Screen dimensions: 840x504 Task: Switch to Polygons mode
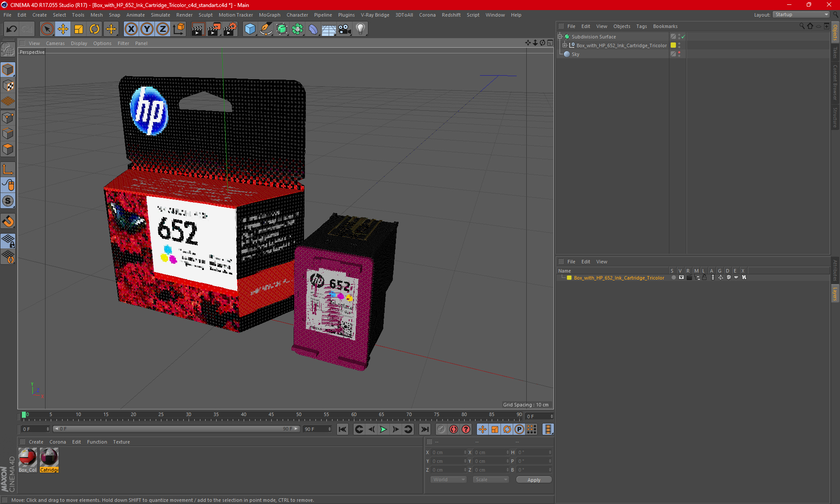coord(8,149)
